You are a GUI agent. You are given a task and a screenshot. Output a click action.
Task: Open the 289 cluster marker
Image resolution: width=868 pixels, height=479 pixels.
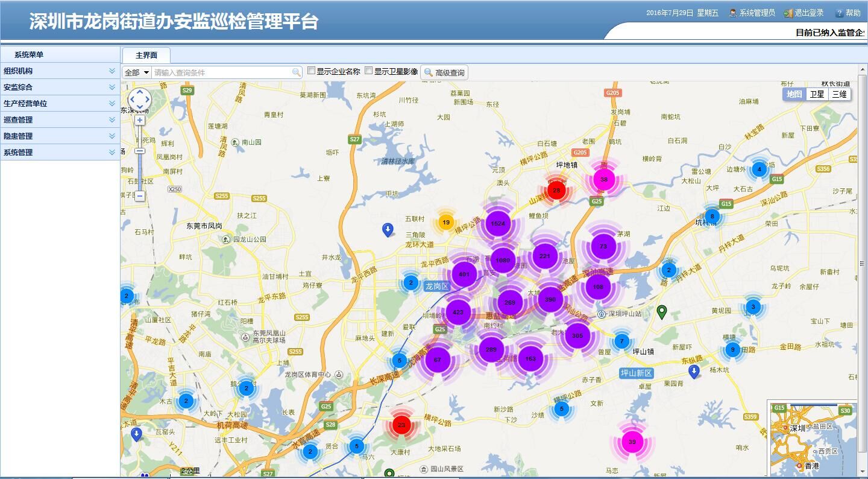tap(491, 349)
